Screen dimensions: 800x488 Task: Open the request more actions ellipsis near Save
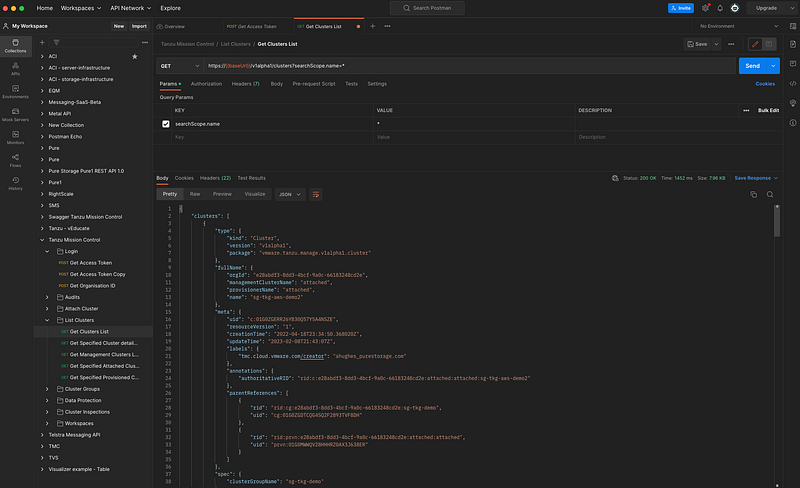pos(731,44)
